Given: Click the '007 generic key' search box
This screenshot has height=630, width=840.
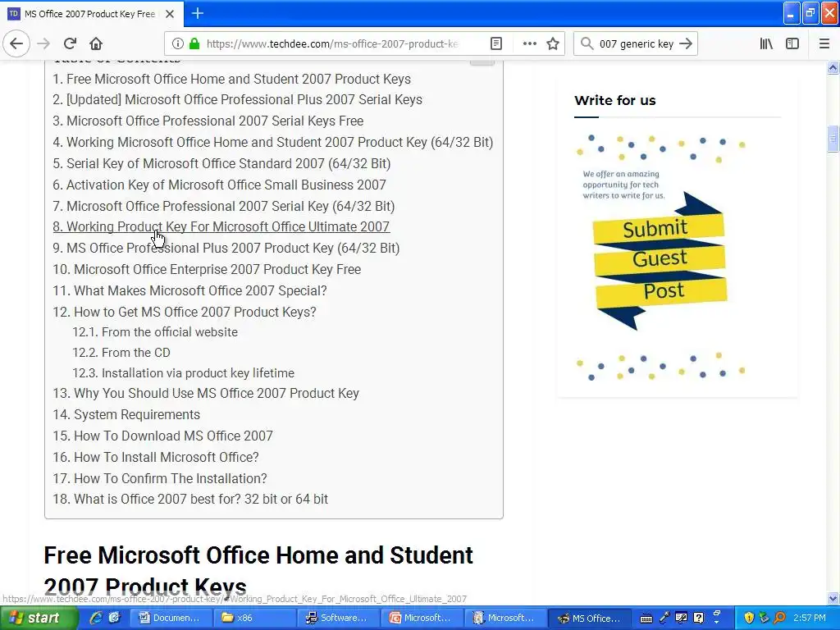Looking at the screenshot, I should [x=636, y=43].
